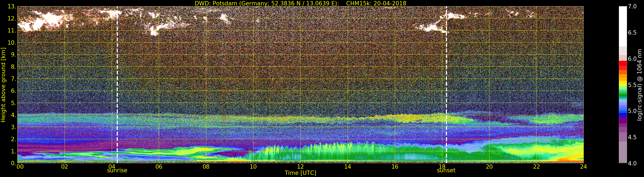This screenshot has height=177, width=644.
Task: Click time axis tick '16'
Action: [395, 167]
